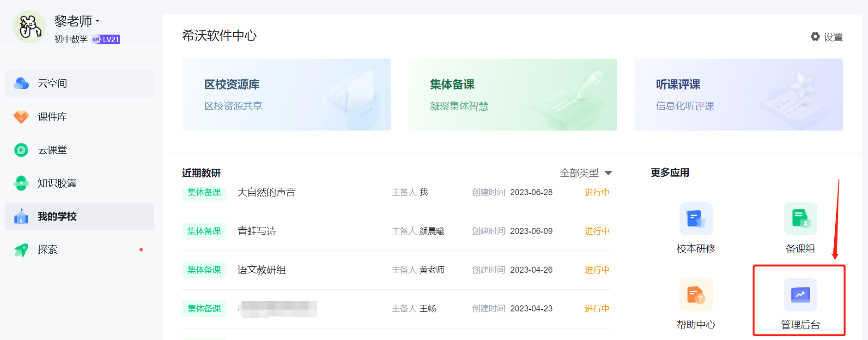868x340 pixels.
Task: Click the 集体备课 tag on 青蛙写诗 row
Action: click(204, 231)
